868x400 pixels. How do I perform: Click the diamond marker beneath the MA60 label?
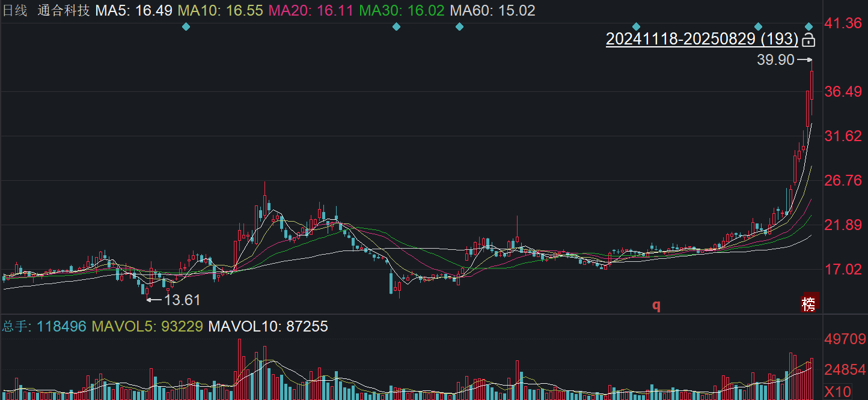pos(460,26)
